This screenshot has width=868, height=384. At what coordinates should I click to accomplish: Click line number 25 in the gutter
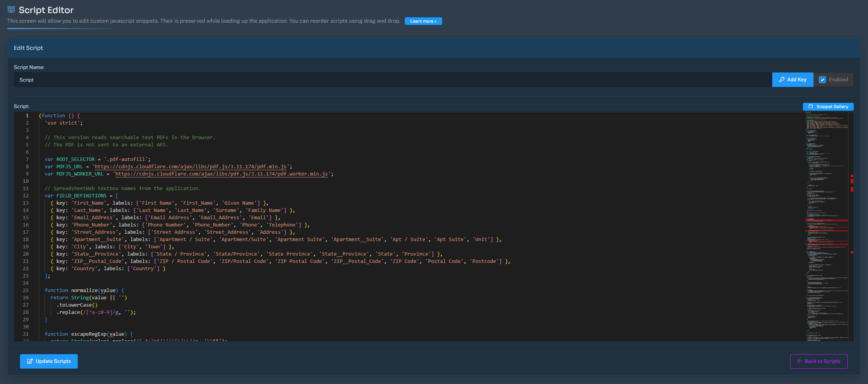pyautogui.click(x=26, y=290)
